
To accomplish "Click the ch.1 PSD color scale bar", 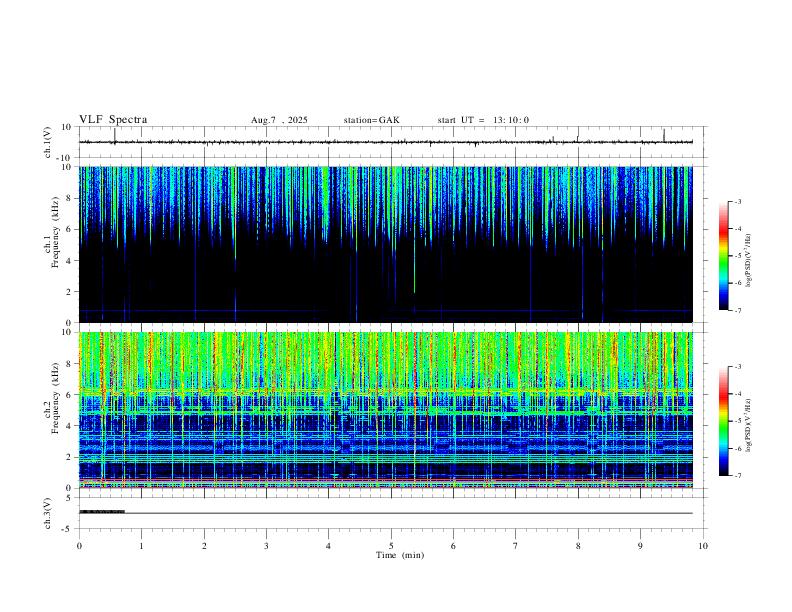I will pos(723,256).
